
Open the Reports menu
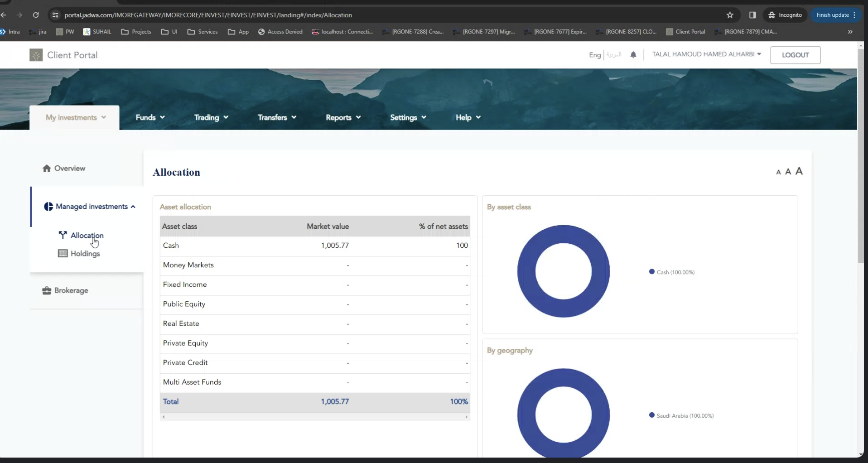pyautogui.click(x=343, y=117)
